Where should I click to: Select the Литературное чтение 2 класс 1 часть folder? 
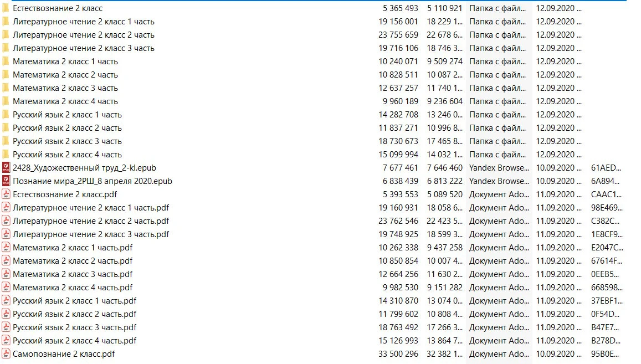pyautogui.click(x=83, y=22)
